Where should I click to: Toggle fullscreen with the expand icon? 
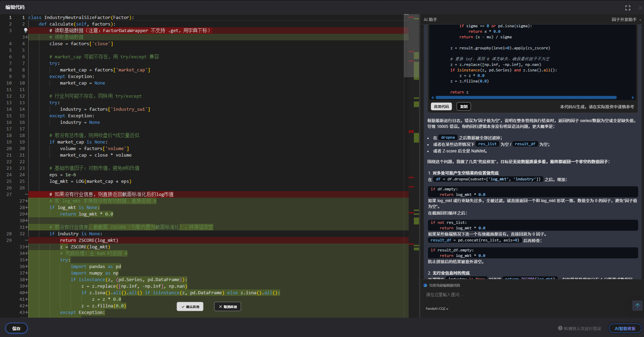pos(628,8)
